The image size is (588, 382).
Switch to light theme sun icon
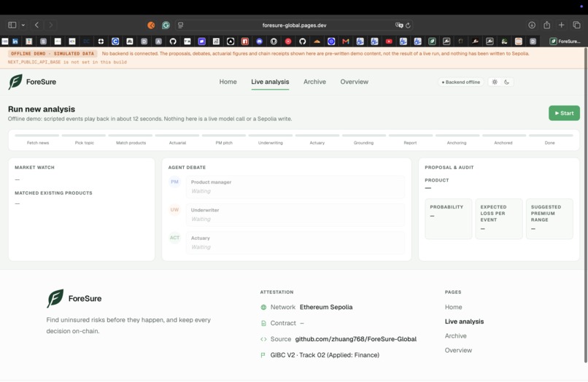pyautogui.click(x=495, y=82)
